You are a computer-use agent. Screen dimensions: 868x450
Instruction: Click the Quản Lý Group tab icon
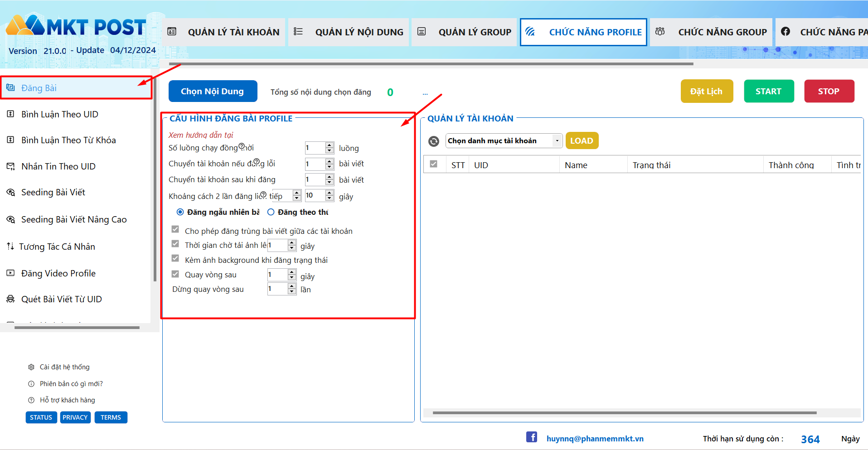point(422,31)
